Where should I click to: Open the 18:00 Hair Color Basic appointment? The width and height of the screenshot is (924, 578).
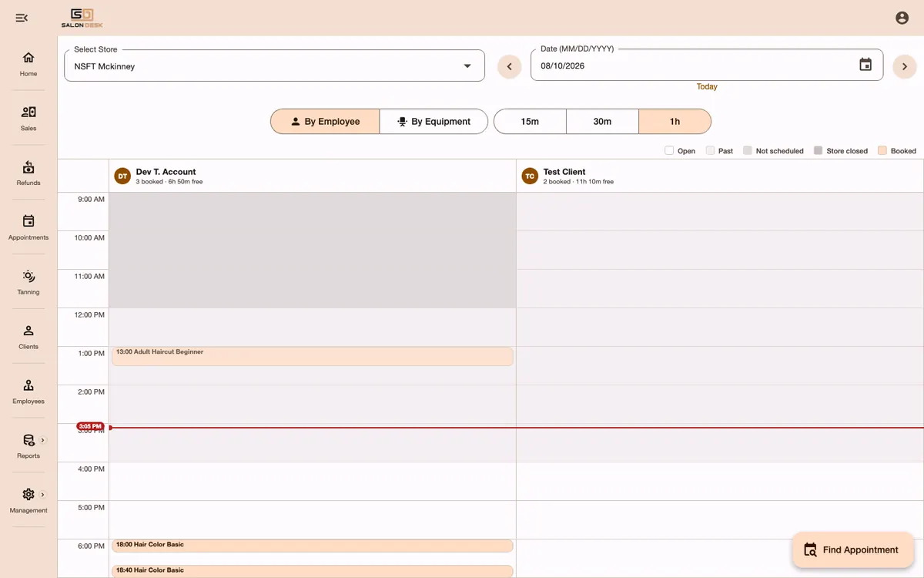pyautogui.click(x=313, y=546)
